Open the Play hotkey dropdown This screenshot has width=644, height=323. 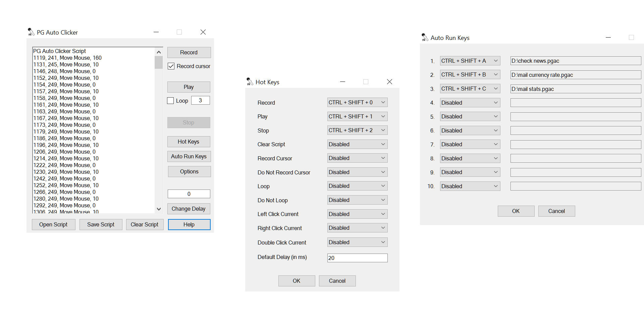[x=358, y=116]
